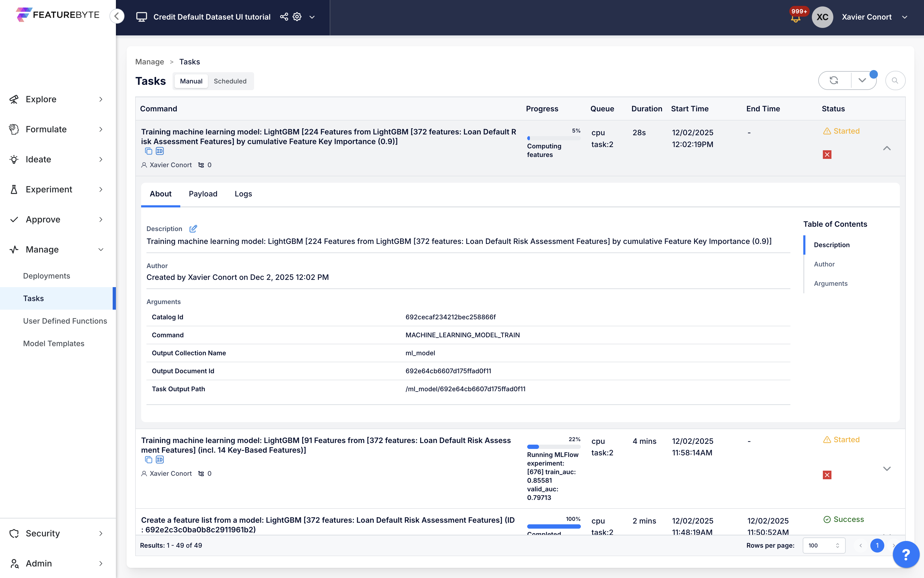The image size is (924, 578).
Task: Copy first task name using copy icon
Action: click(149, 151)
